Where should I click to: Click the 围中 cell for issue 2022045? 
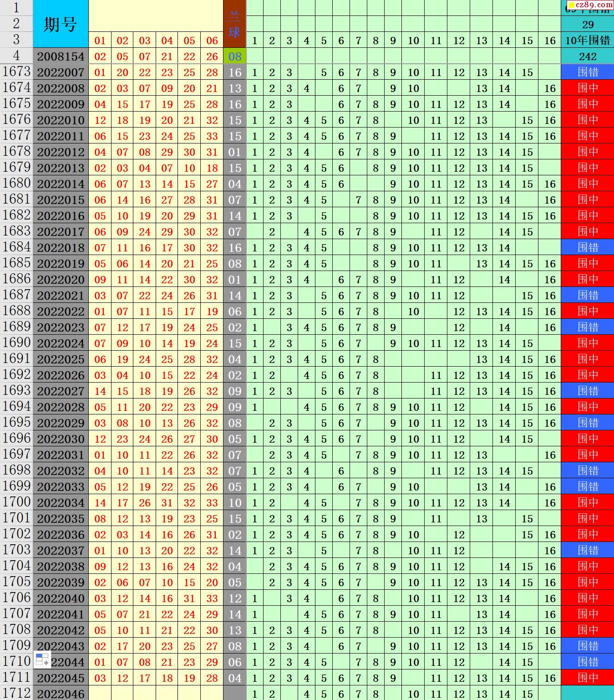point(587,678)
